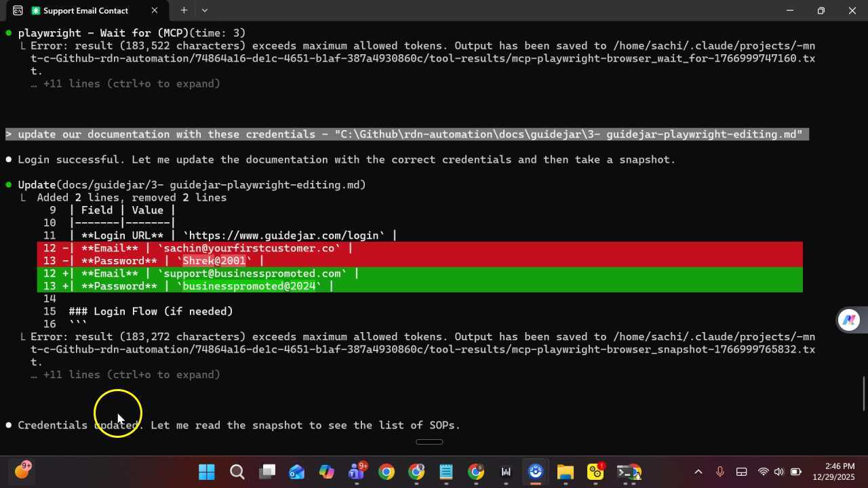Click the 'Login successful' message line
This screenshot has height=488, width=868.
click(x=347, y=159)
